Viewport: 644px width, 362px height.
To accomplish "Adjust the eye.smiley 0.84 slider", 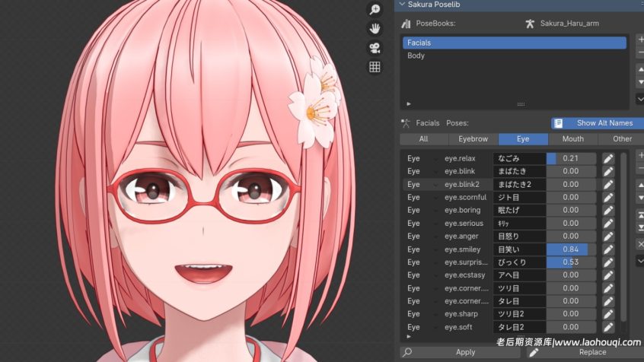I will coord(572,249).
